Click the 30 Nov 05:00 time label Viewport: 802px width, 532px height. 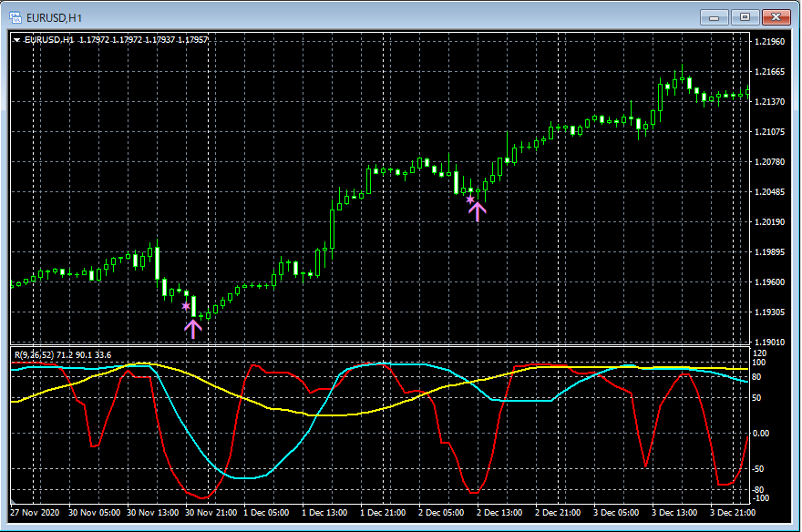pos(94,513)
